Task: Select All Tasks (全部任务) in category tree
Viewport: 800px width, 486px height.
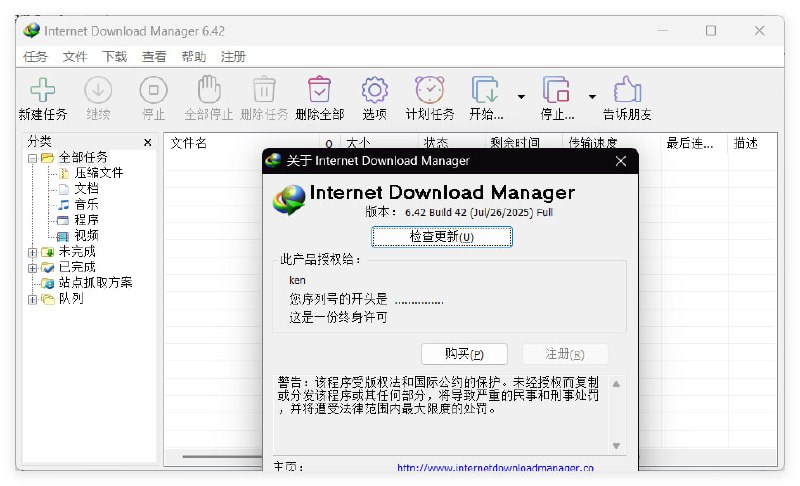Action: pyautogui.click(x=83, y=158)
